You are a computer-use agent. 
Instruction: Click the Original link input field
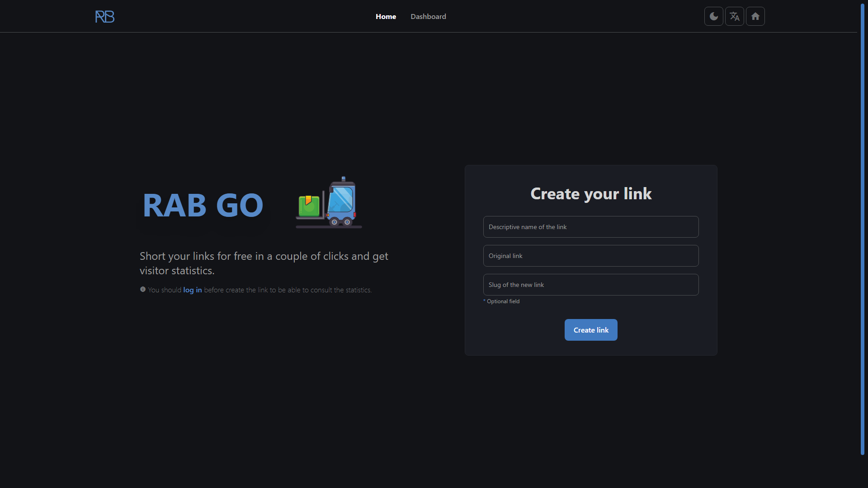tap(591, 256)
